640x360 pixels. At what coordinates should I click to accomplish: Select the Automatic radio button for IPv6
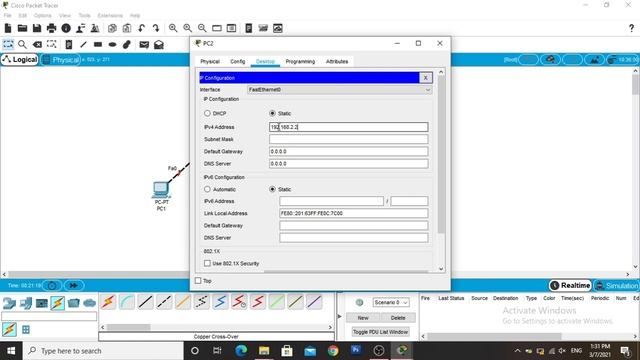tap(207, 189)
